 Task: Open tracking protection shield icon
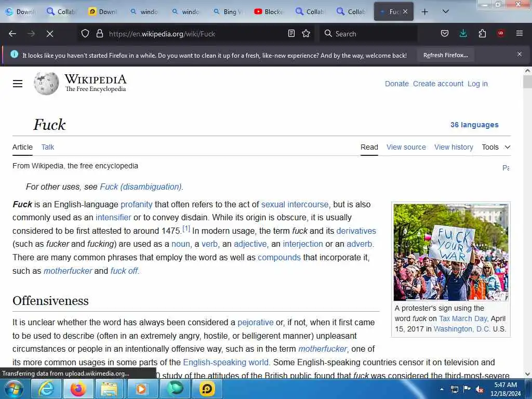pos(85,34)
